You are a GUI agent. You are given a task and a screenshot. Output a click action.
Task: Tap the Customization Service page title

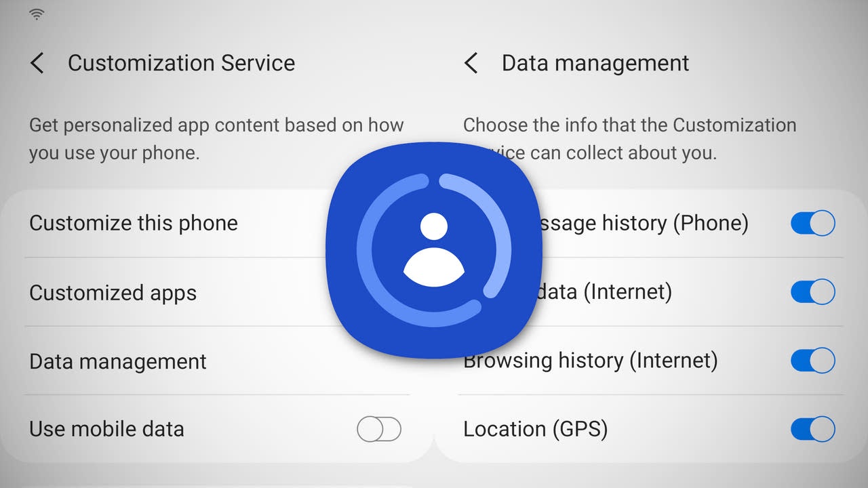(181, 63)
